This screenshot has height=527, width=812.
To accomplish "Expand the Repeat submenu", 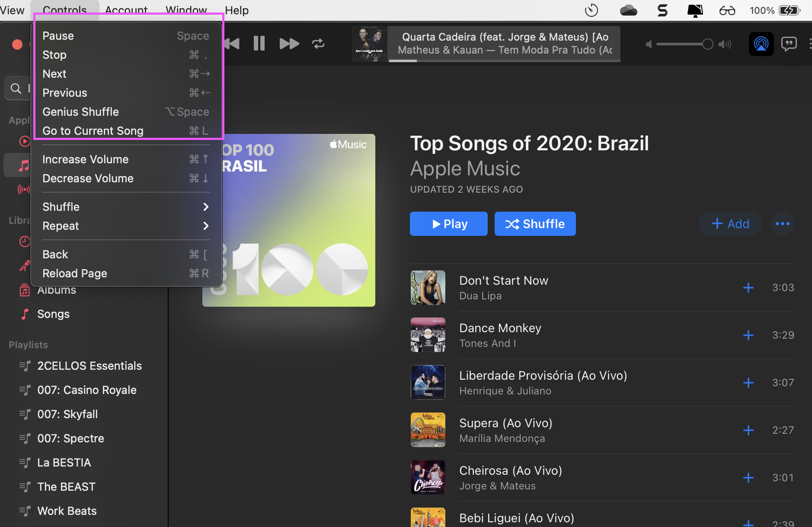I will click(125, 226).
